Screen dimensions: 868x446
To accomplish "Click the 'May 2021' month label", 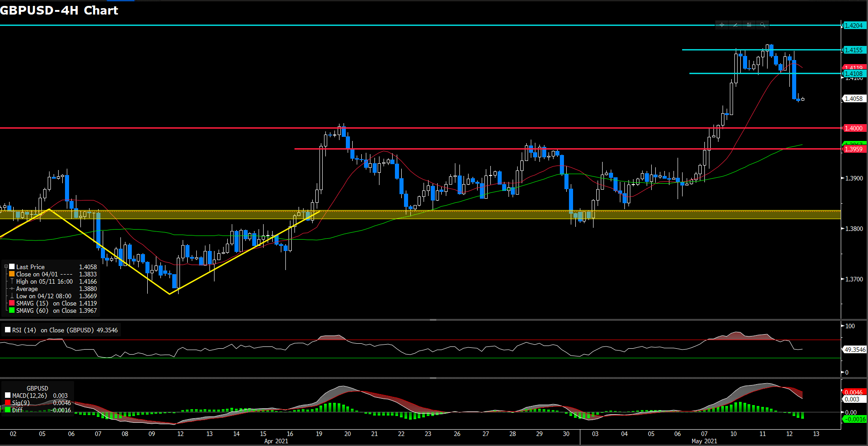I will click(704, 441).
